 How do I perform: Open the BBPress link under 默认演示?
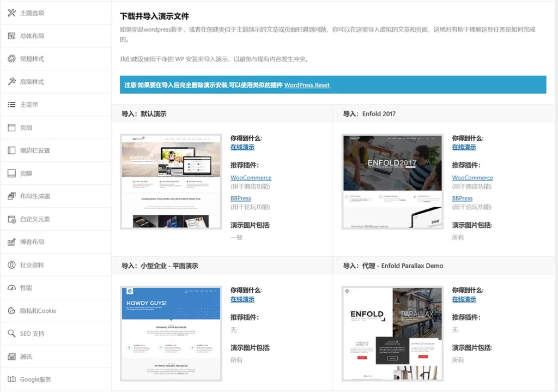click(240, 198)
